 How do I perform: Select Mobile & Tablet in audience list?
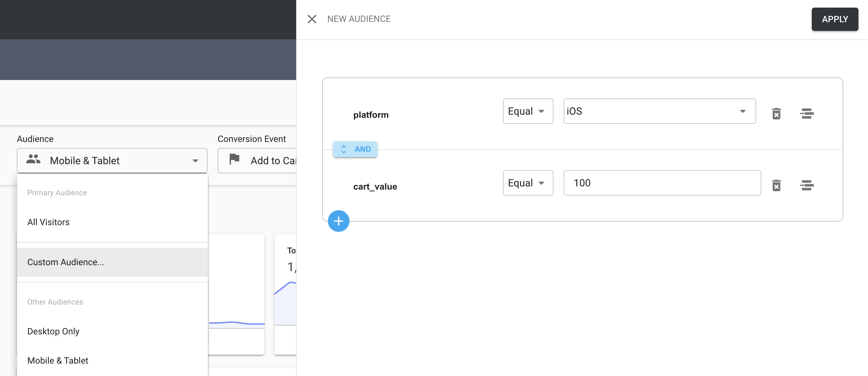112,360
